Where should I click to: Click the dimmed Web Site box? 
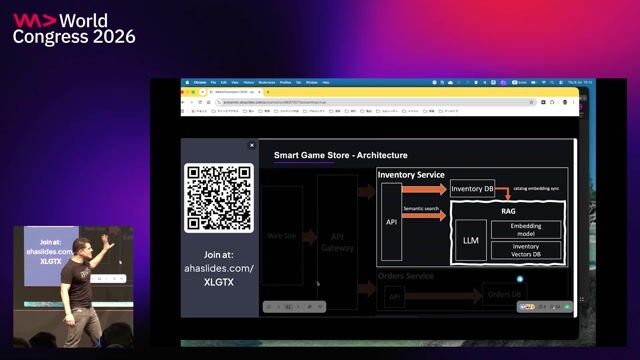click(282, 236)
